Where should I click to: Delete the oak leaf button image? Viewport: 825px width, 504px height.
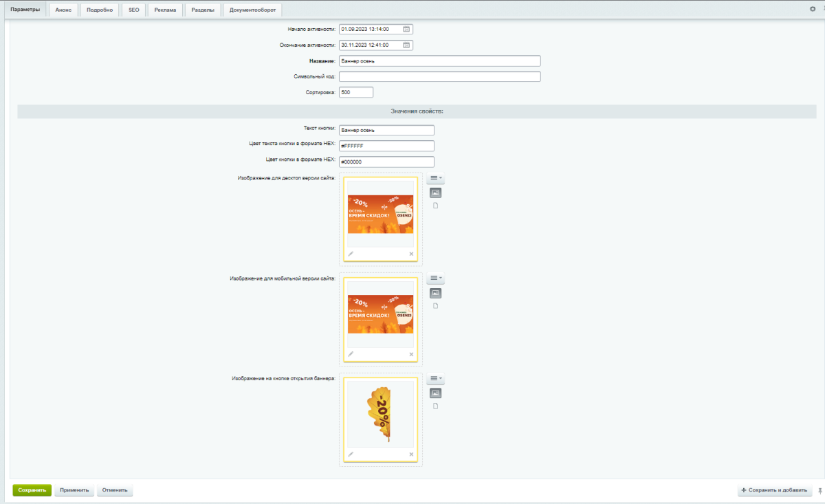tap(411, 454)
